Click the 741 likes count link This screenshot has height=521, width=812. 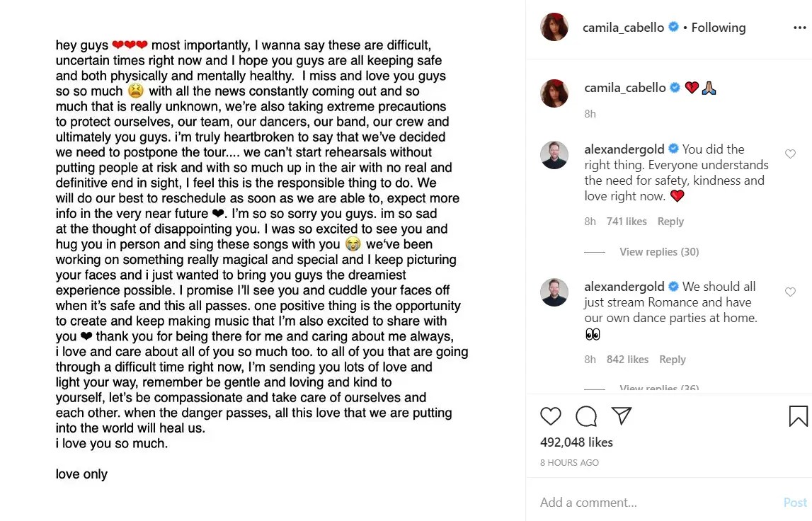[627, 221]
